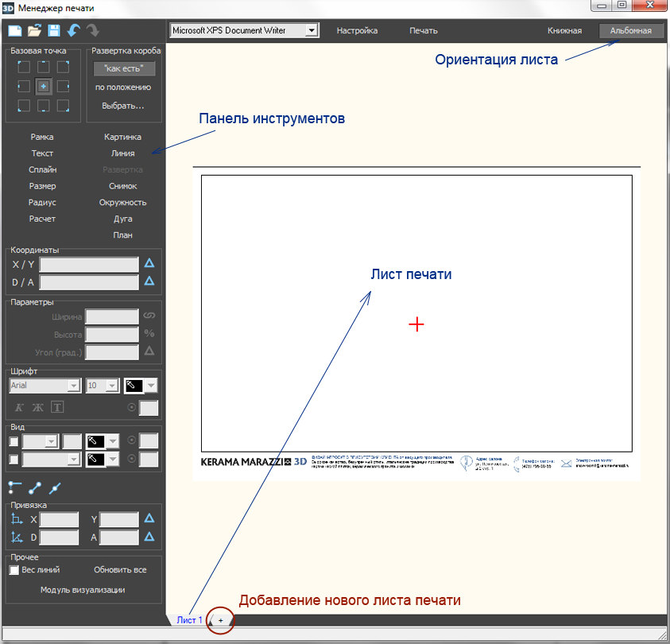Enable the Вес линий checkbox

14,570
